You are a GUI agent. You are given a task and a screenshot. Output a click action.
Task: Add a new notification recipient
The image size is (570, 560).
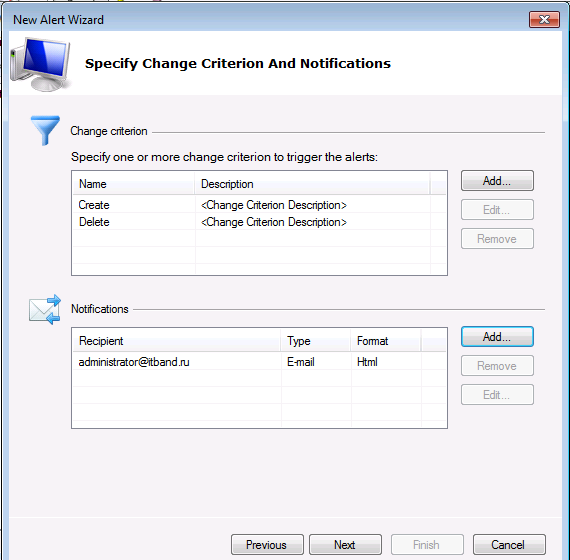(497, 337)
